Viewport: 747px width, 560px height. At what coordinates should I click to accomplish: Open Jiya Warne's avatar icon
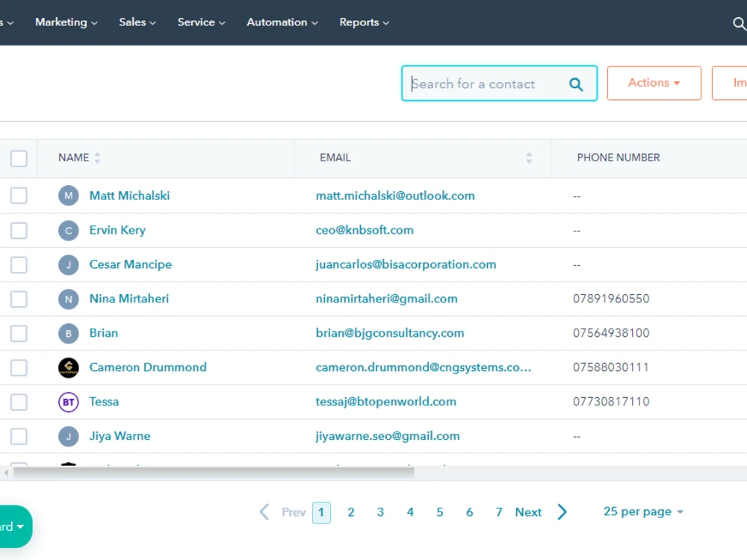[69, 436]
